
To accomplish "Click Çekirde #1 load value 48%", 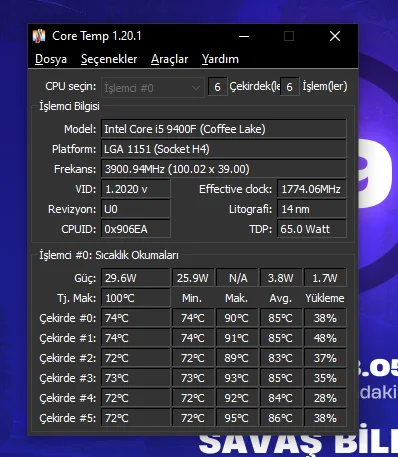I will pyautogui.click(x=325, y=338).
